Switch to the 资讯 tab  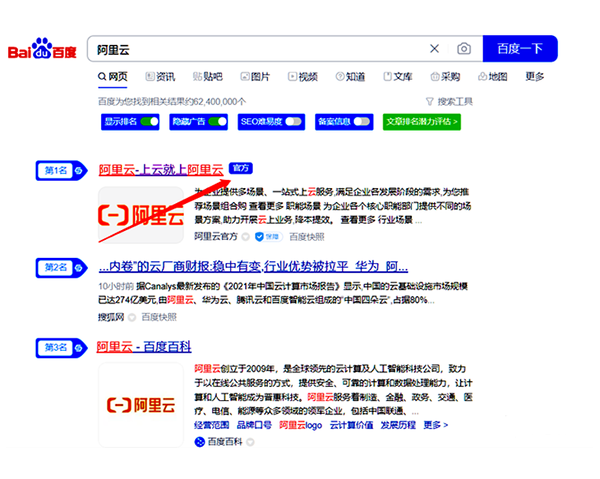160,77
